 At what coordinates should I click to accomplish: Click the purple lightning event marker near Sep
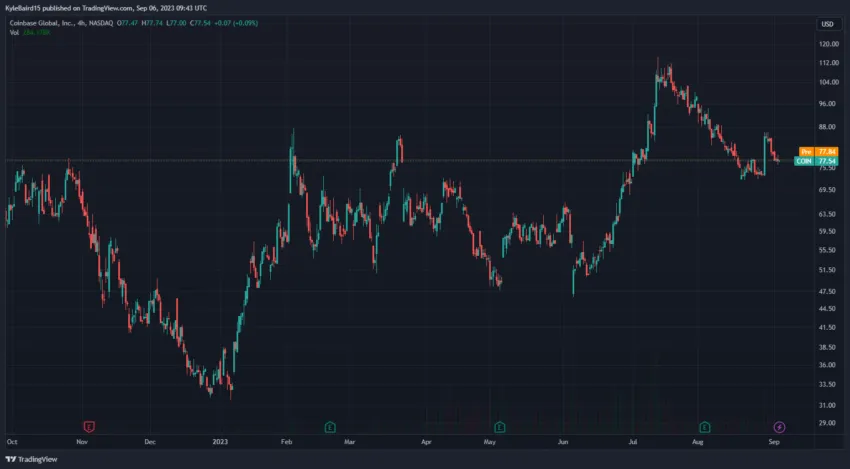point(779,427)
